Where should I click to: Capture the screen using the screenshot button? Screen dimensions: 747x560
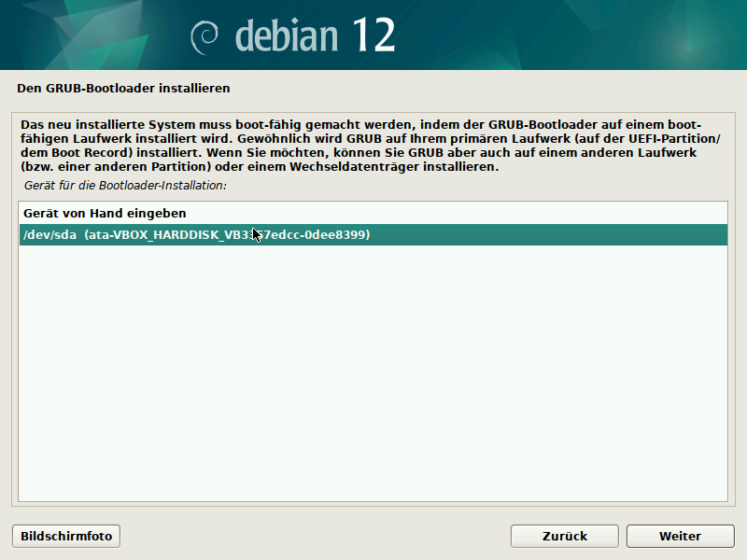tap(64, 536)
